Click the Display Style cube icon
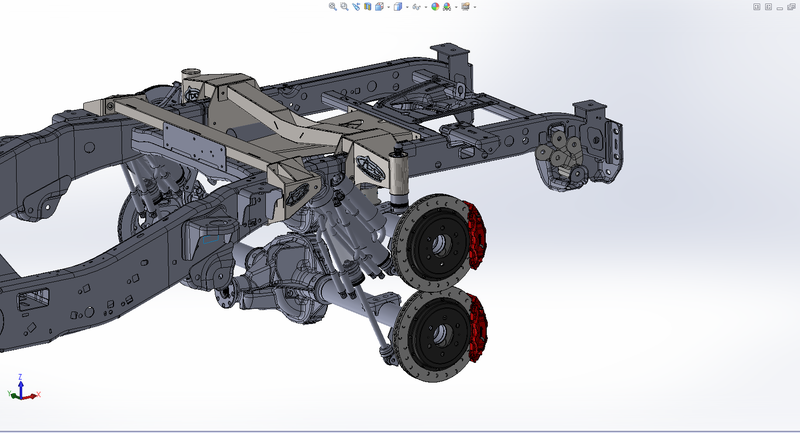The height and width of the screenshot is (433, 800). pyautogui.click(x=397, y=7)
